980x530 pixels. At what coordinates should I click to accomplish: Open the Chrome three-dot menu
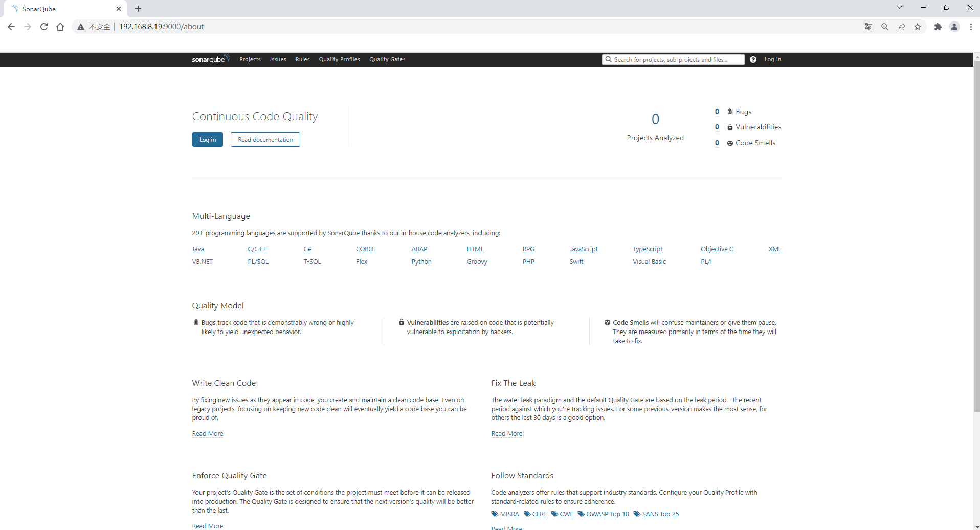tap(971, 27)
